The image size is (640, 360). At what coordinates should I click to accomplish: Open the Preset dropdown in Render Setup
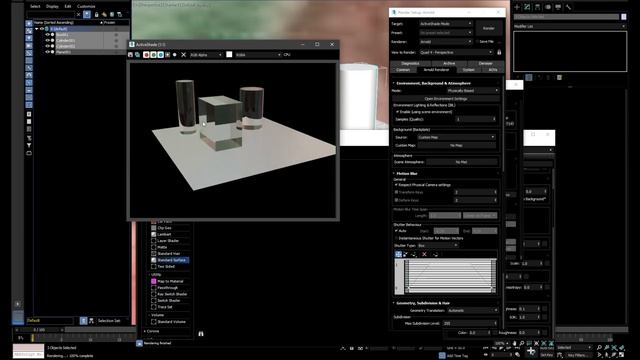coord(445,33)
